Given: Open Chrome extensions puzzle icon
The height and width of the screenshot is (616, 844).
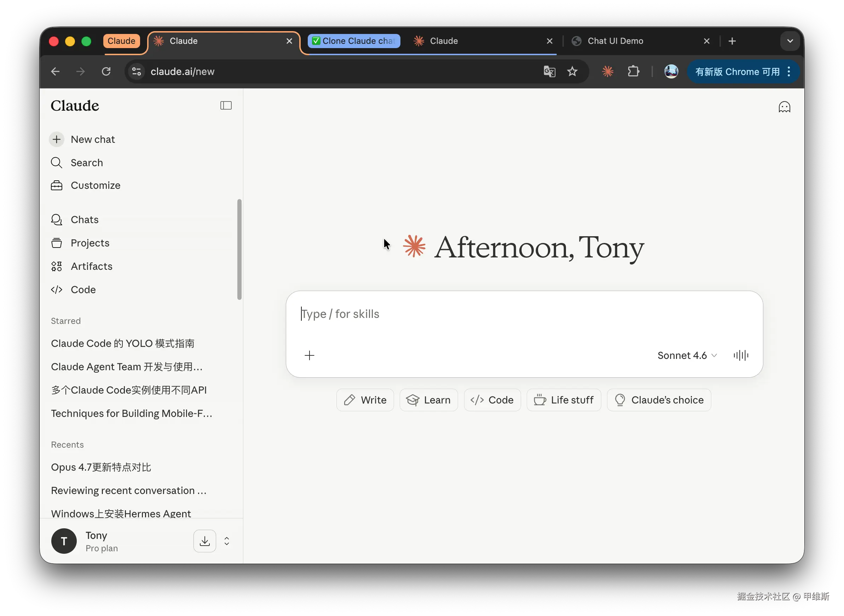Looking at the screenshot, I should tap(633, 71).
